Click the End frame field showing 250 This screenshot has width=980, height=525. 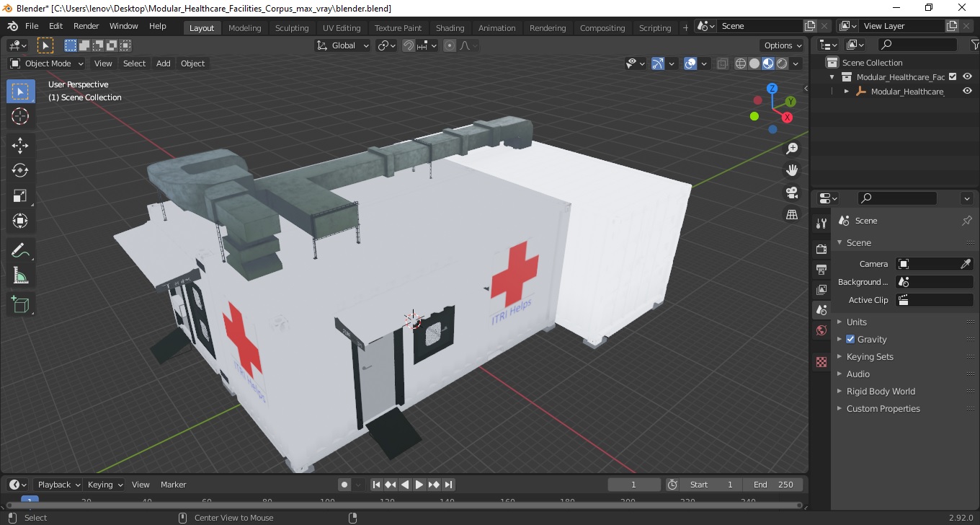(773, 485)
